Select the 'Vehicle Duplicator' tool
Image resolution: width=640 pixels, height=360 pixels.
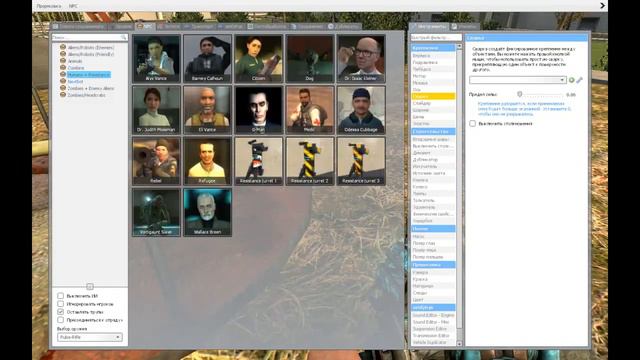(433, 342)
